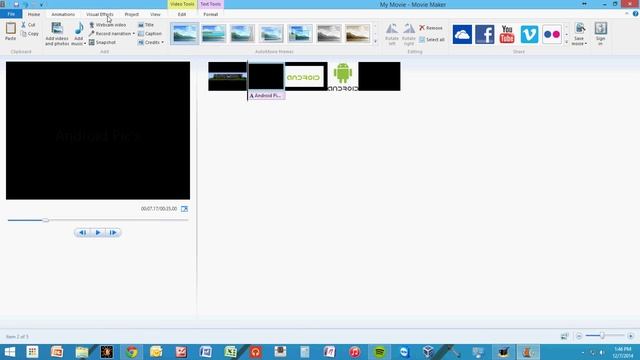Screen dimensions: 640x360
Task: Click the preview seek bar slider
Action: [46, 220]
